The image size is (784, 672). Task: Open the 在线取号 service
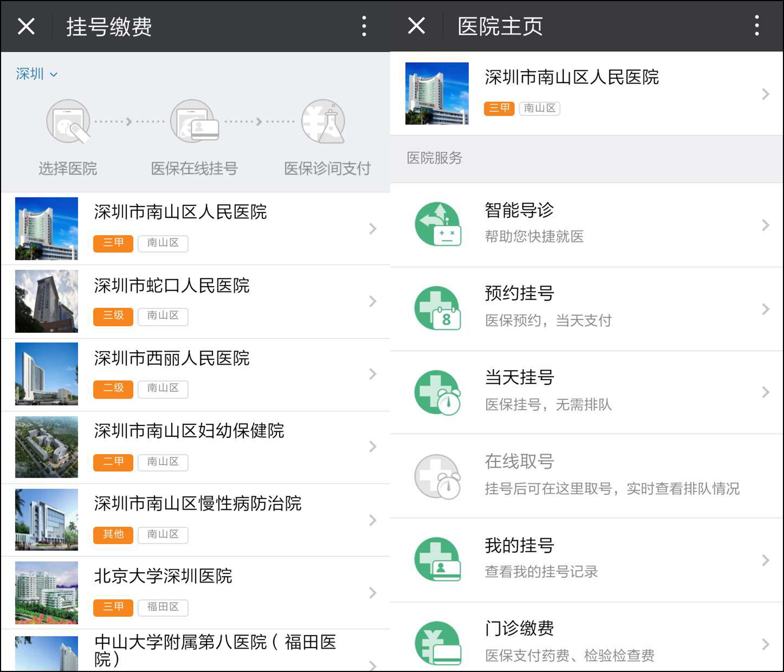tap(586, 477)
